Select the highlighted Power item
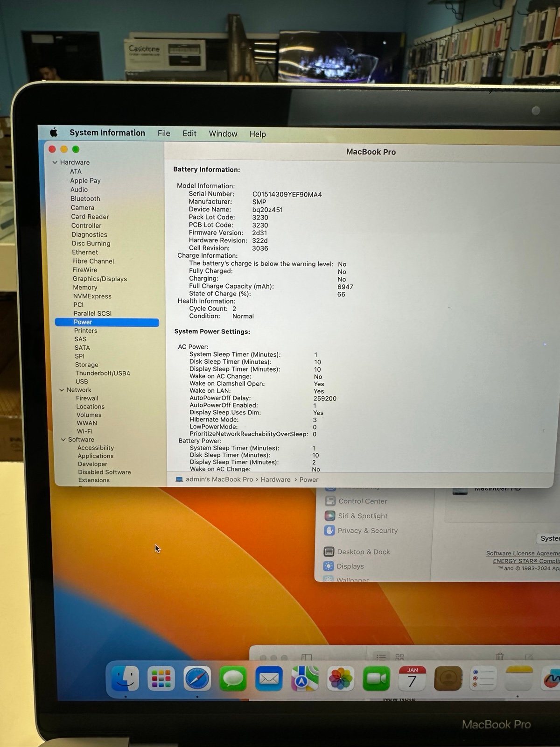 (107, 322)
